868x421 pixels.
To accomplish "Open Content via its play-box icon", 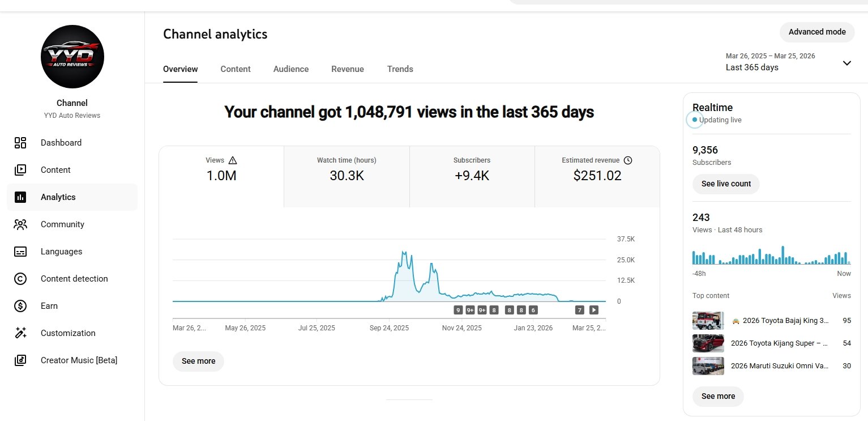I will tap(20, 170).
